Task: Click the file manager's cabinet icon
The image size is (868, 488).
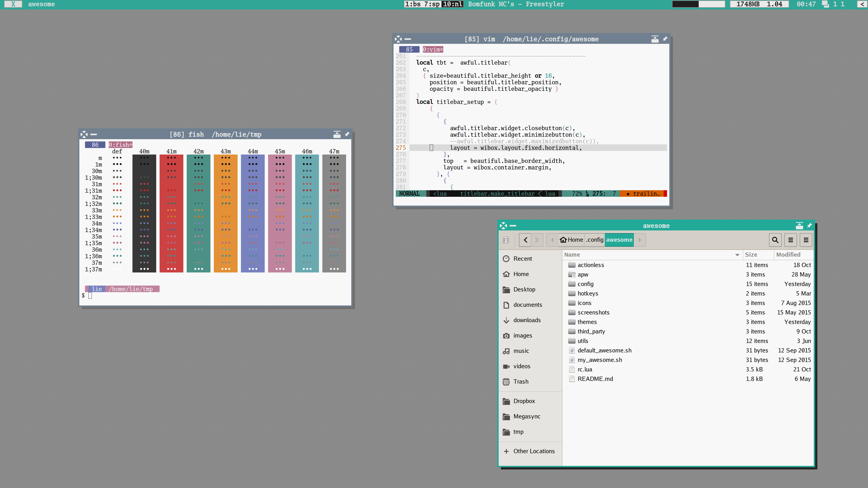Action: coord(506,240)
